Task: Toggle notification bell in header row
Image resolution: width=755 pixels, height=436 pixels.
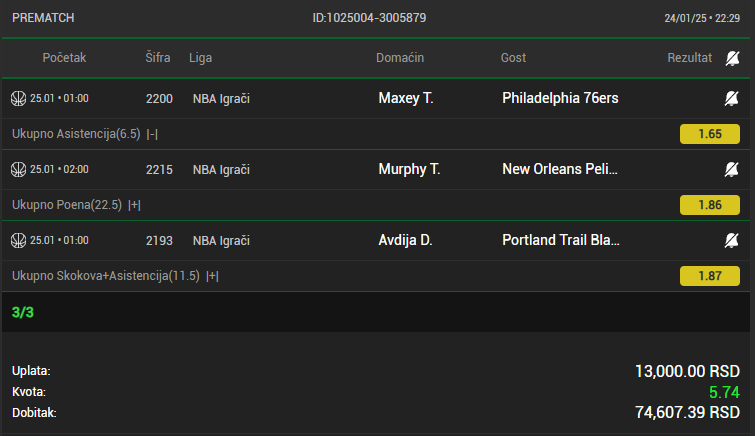Action: coord(732,58)
